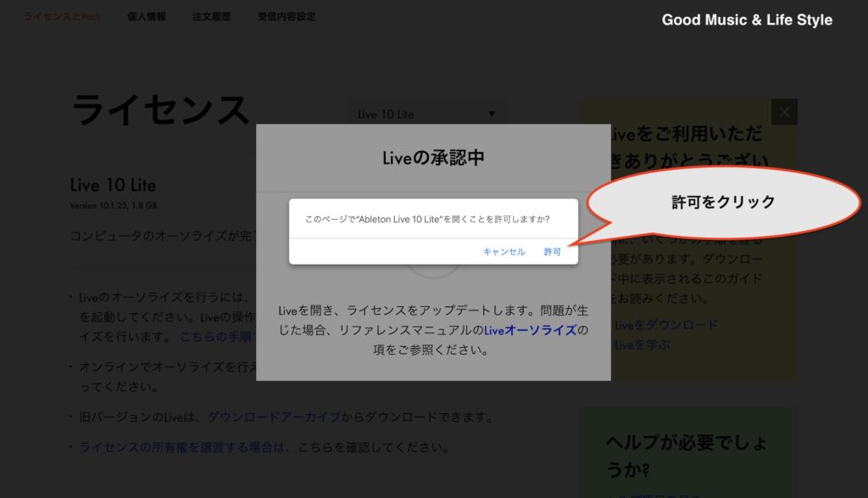Close the welcome side panel with X
868x498 pixels.
(784, 112)
